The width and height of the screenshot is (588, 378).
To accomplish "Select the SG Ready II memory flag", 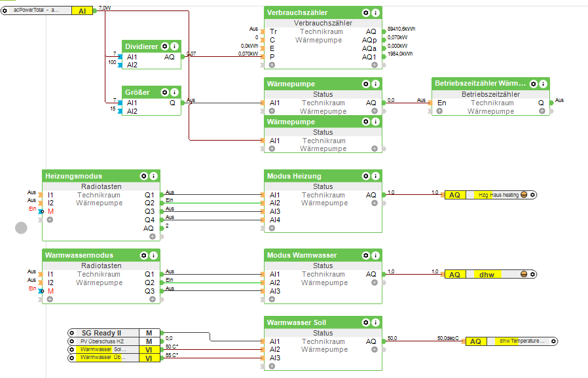I will click(x=149, y=333).
